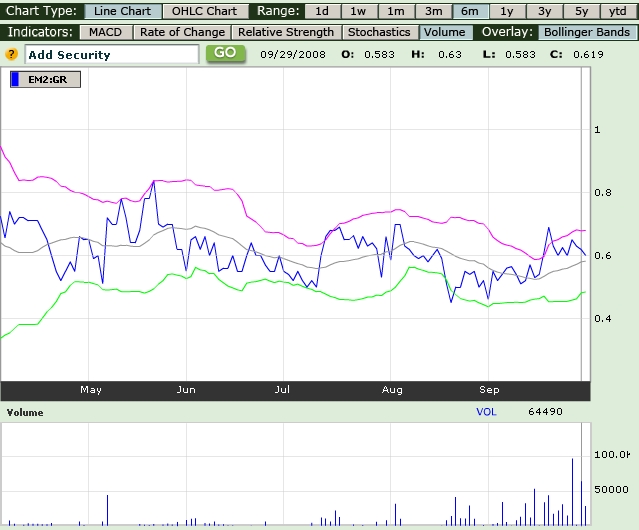Viewport: 639px width, 530px height.
Task: Switch range to 1y
Action: point(507,11)
